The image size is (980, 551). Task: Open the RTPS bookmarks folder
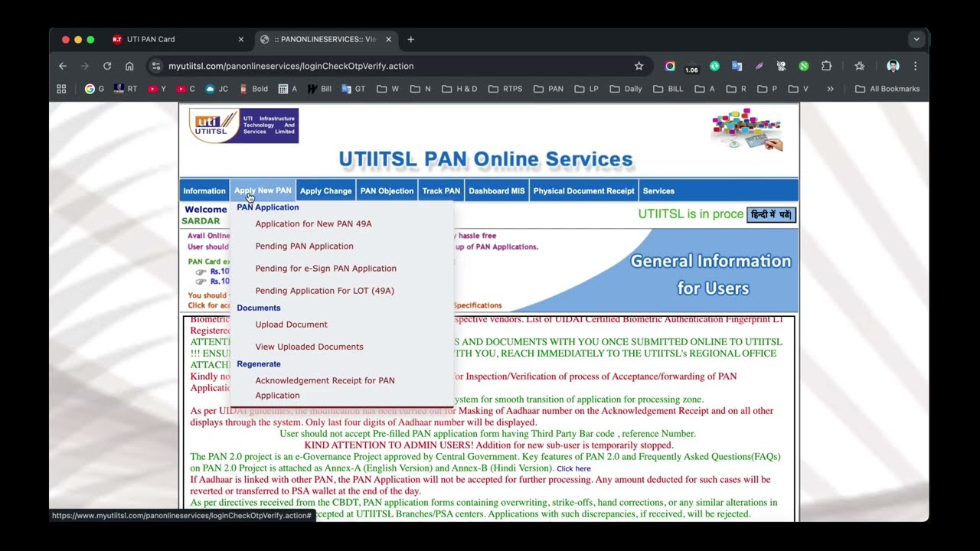click(x=505, y=89)
